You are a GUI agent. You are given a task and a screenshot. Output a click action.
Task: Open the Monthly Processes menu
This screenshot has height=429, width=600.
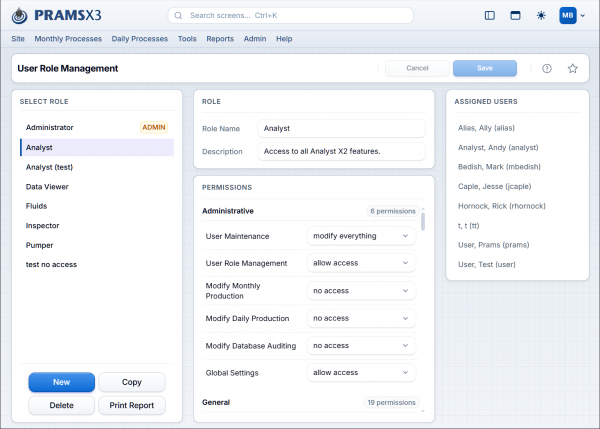tap(68, 39)
